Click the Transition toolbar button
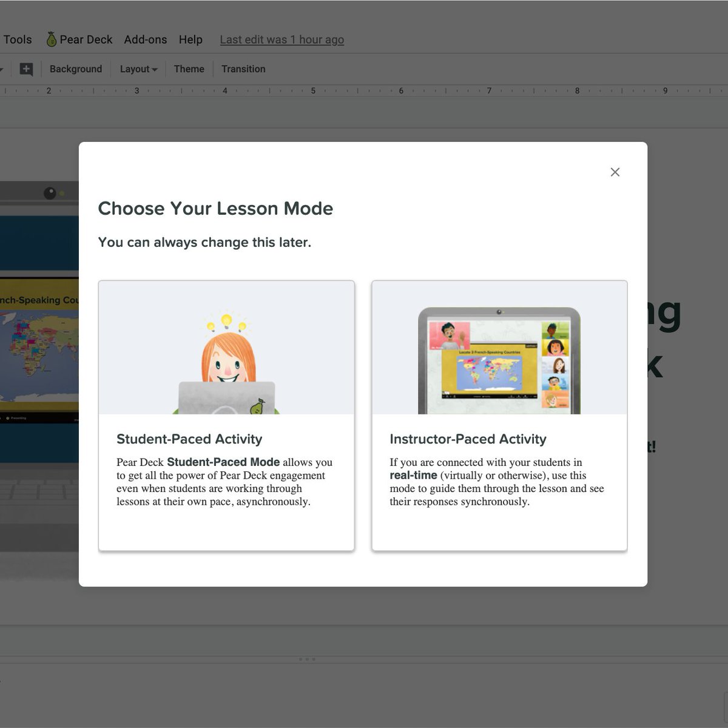 243,69
